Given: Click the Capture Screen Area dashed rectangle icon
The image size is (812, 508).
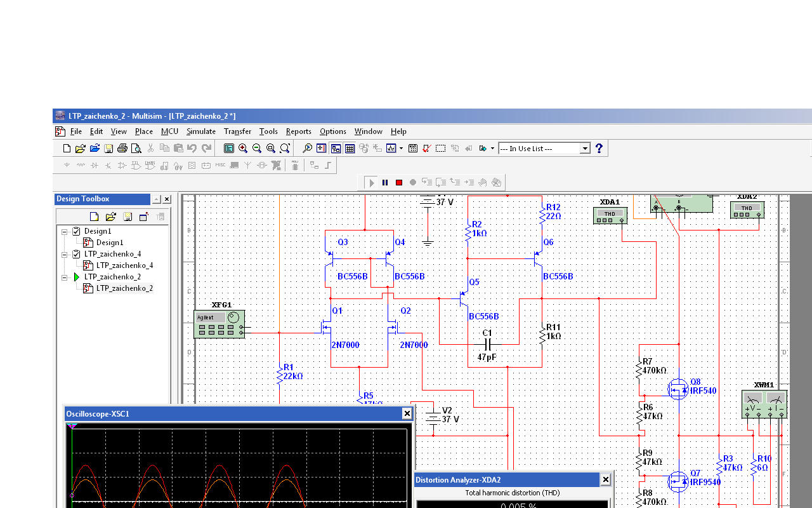Looking at the screenshot, I should click(440, 149).
